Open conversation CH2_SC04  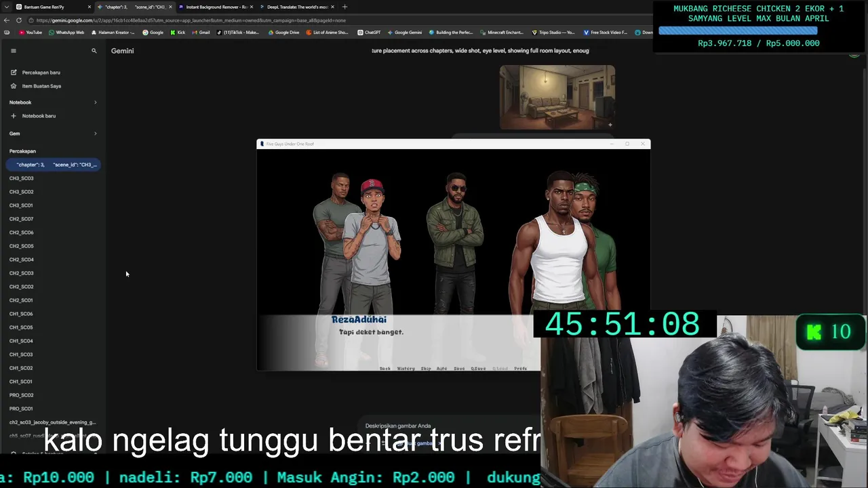pos(21,260)
